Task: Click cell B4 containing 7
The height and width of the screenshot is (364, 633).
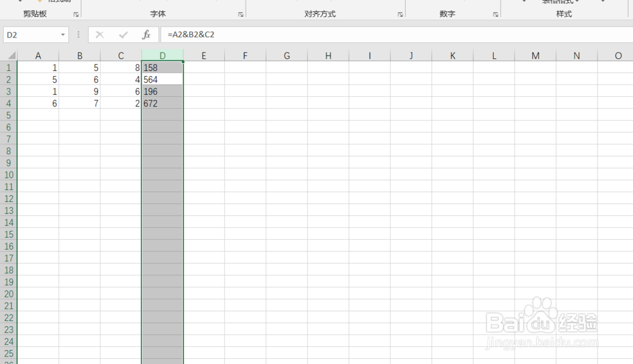Action: click(80, 103)
